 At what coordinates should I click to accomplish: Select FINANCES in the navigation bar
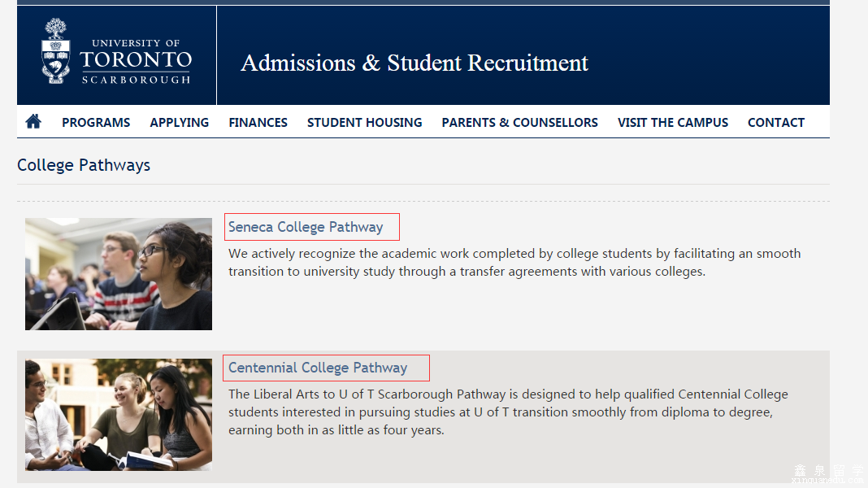click(258, 123)
